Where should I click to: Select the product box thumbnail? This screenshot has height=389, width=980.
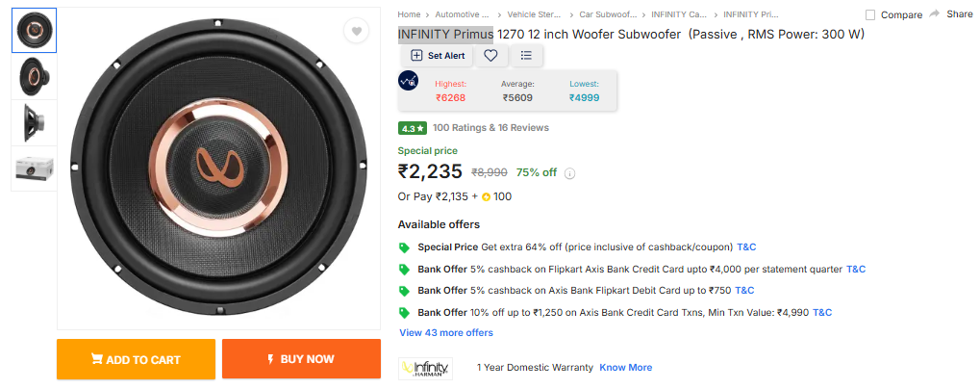click(34, 169)
